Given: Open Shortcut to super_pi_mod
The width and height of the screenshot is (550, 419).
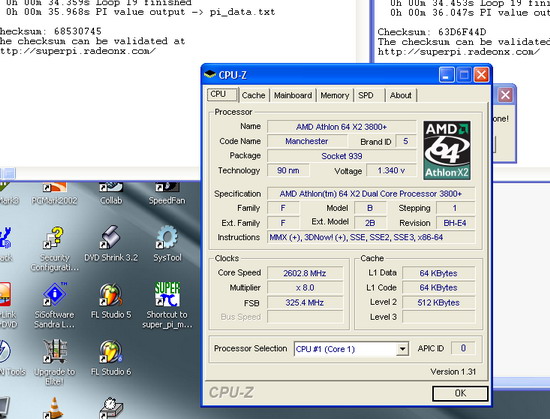Looking at the screenshot, I should [x=167, y=306].
